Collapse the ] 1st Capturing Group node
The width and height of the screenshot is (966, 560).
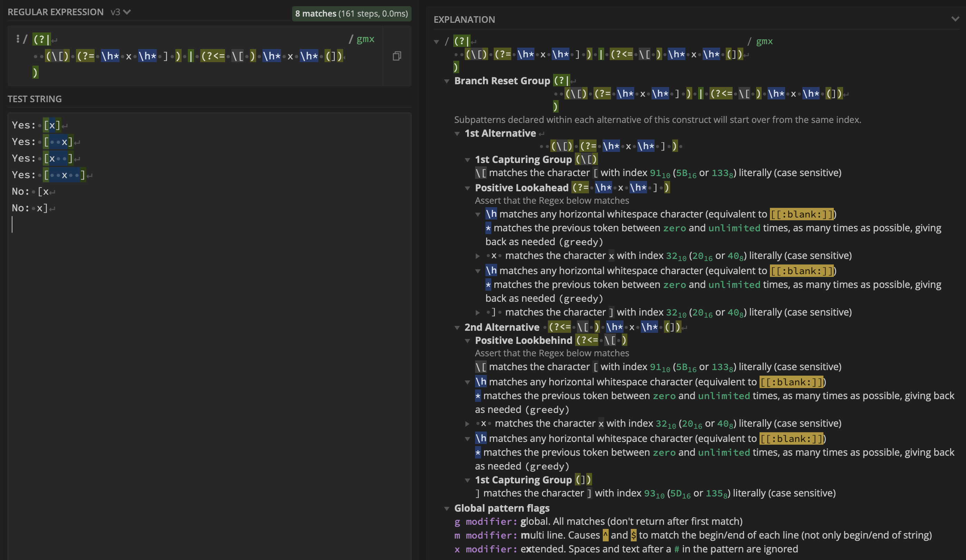(x=467, y=480)
